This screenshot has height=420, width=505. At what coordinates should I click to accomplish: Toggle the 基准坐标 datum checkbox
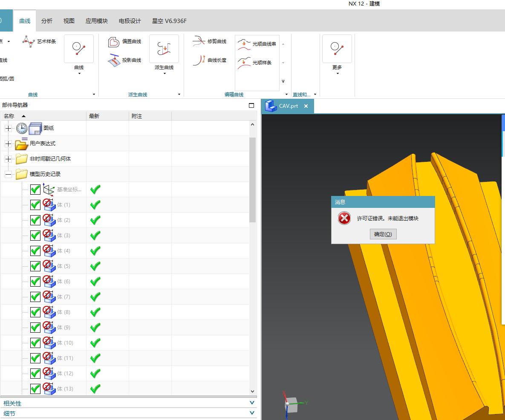tap(35, 190)
